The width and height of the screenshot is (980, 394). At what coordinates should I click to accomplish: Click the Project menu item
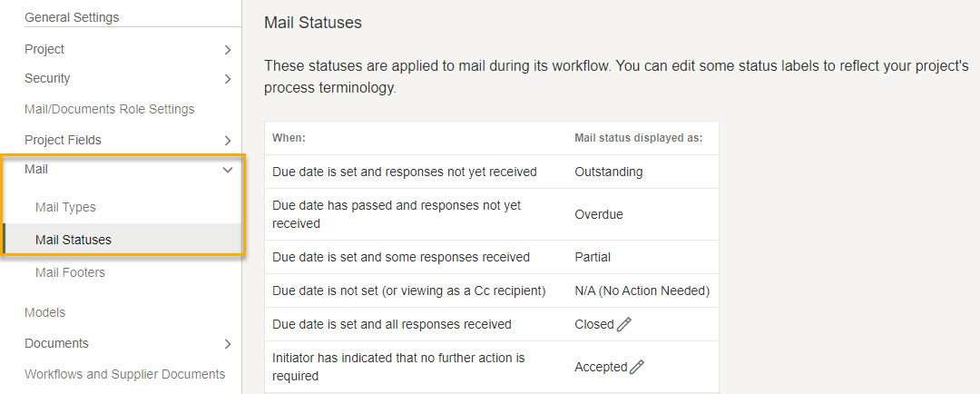[x=44, y=49]
